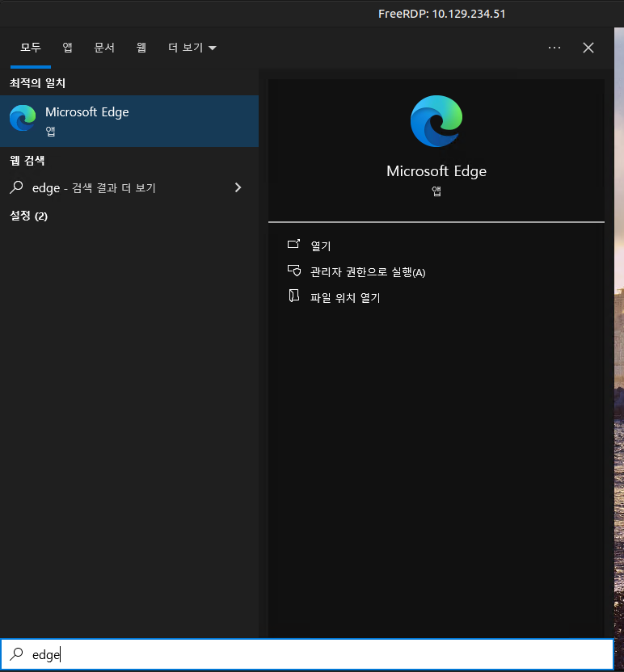The image size is (624, 672).
Task: Expand web search result with chevron arrow
Action: [238, 187]
